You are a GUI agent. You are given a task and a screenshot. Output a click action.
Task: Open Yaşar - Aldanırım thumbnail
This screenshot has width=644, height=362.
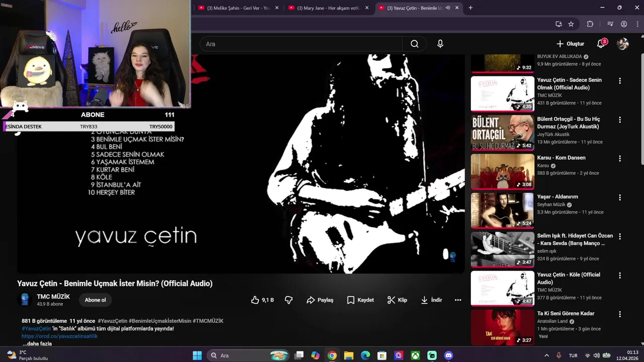click(503, 211)
